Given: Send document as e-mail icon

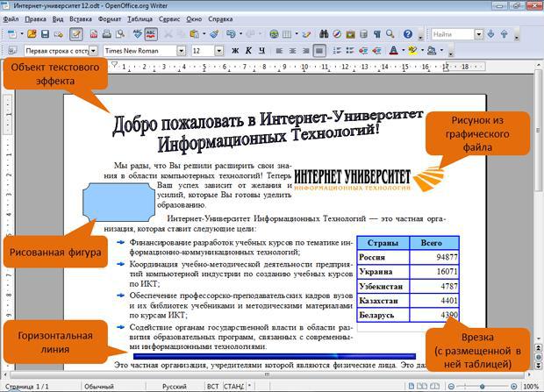Looking at the screenshot, I should tap(58, 34).
